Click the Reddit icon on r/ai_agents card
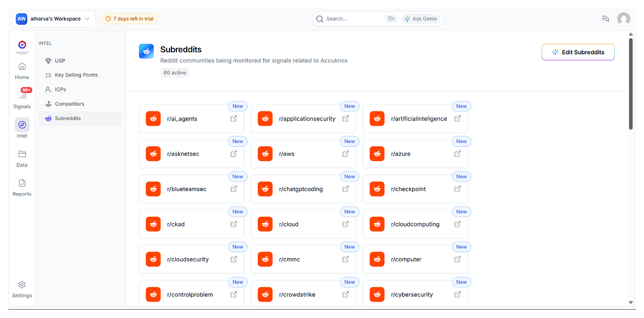644x318 pixels. coord(153,118)
